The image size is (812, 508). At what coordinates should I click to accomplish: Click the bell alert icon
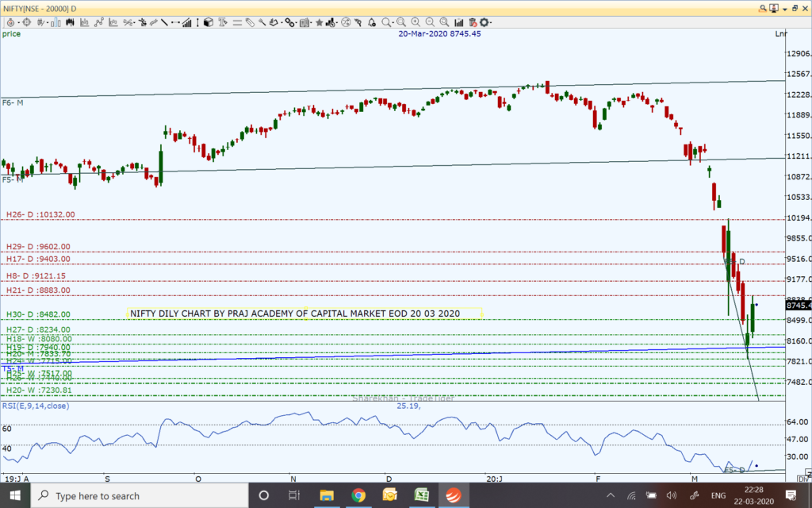click(371, 22)
